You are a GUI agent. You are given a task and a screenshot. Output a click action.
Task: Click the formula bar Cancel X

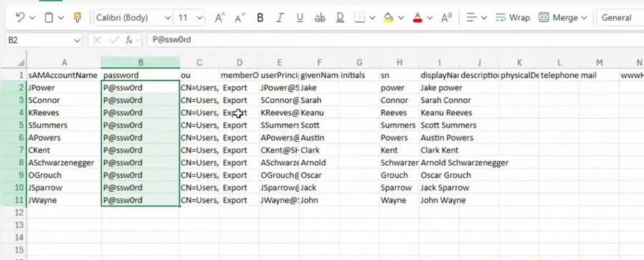[x=98, y=40]
